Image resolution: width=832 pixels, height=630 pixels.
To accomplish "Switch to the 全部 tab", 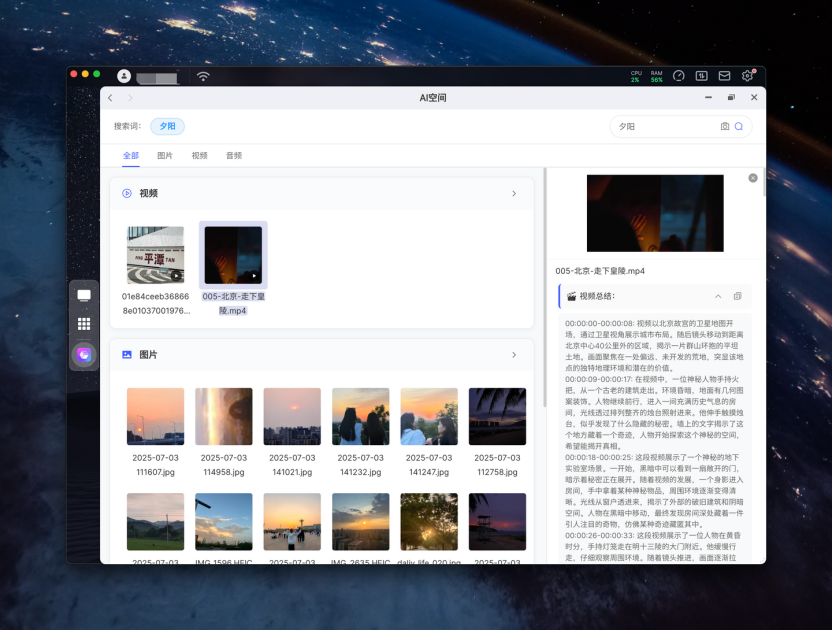I will pos(131,156).
